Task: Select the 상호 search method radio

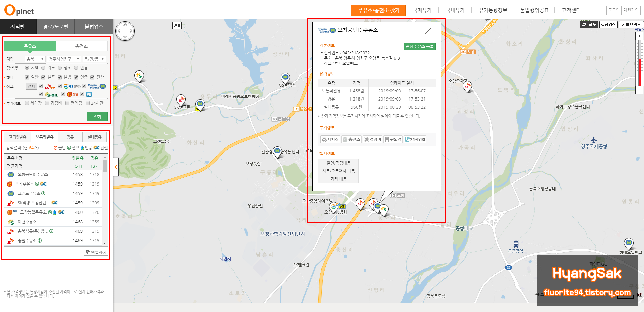Action: [60, 68]
